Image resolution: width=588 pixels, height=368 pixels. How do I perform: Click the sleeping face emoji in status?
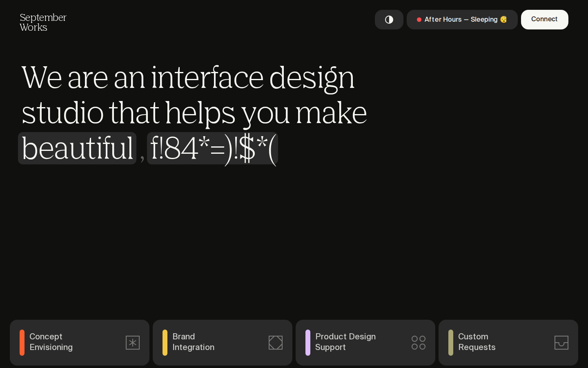click(503, 20)
